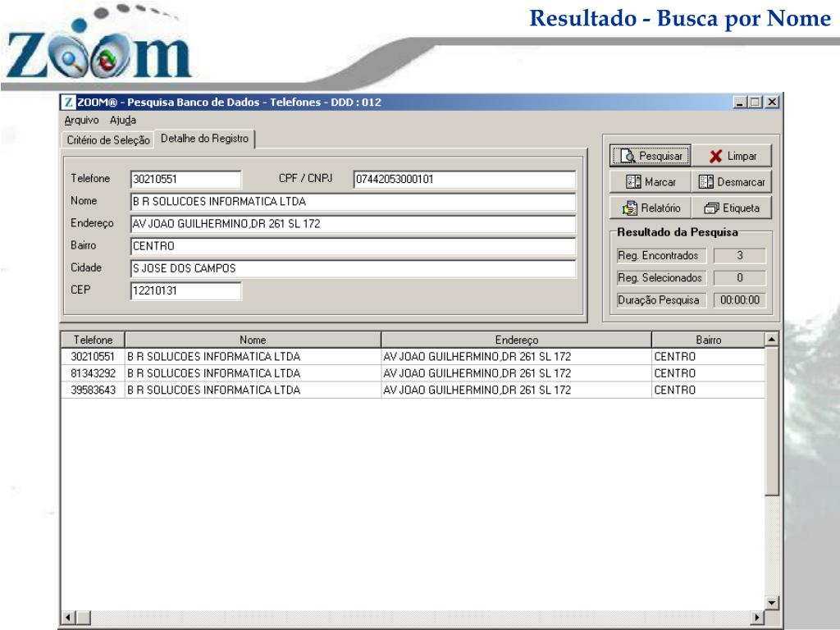The width and height of the screenshot is (840, 630).
Task: Click the Bairro column header
Action: point(708,340)
